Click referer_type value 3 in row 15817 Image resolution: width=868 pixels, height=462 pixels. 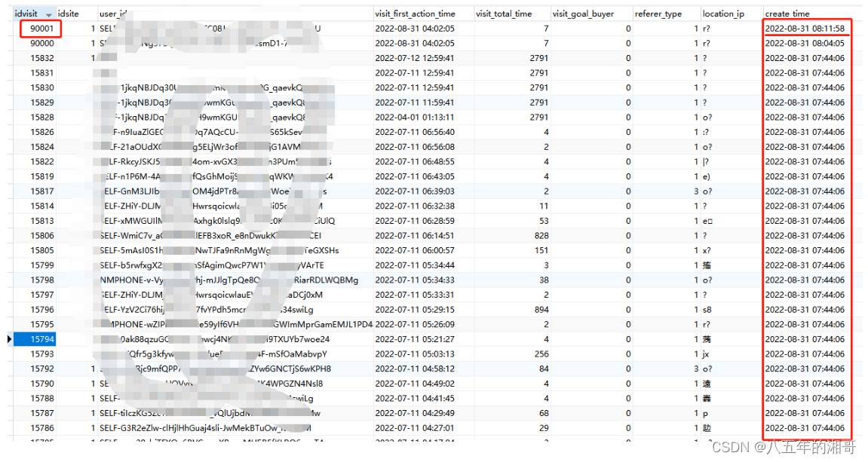pos(696,191)
